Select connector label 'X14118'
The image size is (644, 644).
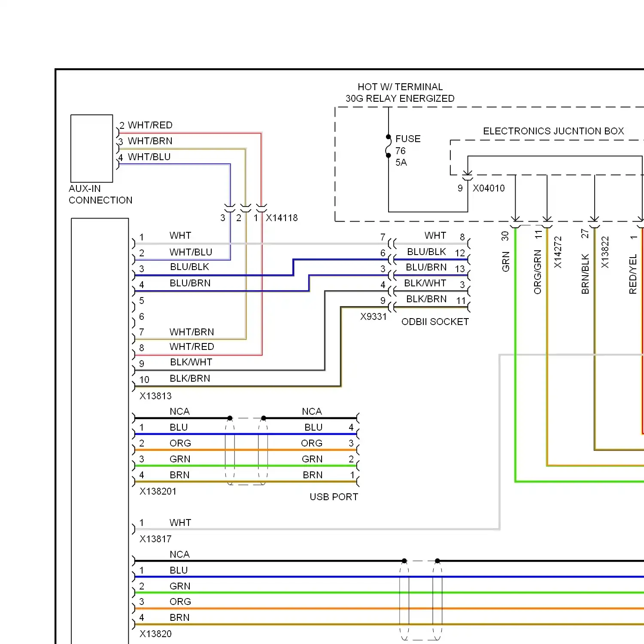coord(282,218)
